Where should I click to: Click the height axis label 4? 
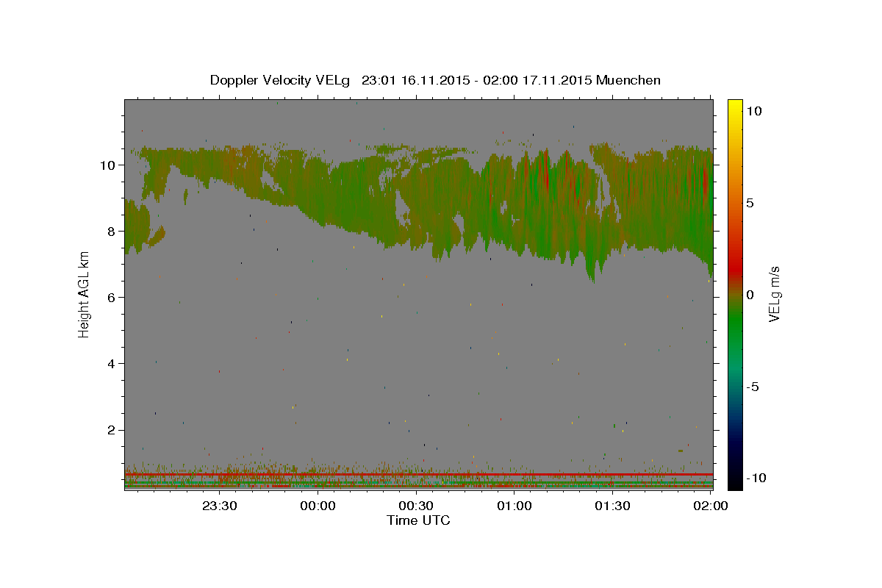coord(112,364)
